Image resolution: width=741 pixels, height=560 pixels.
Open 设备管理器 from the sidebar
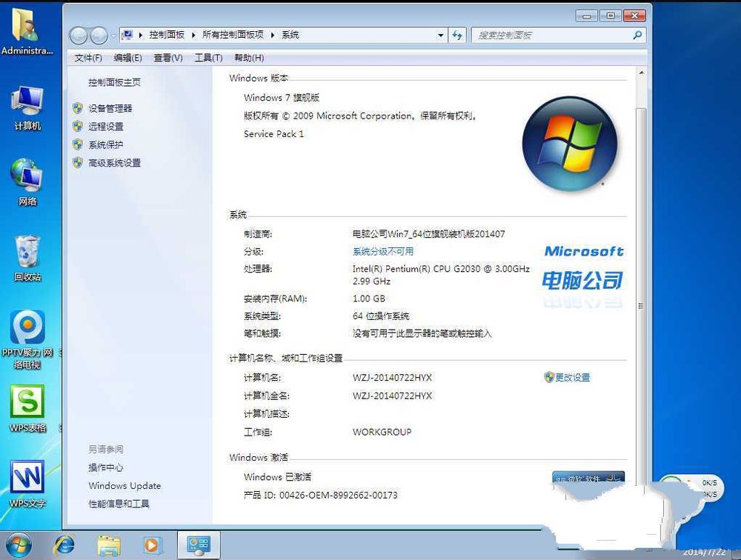[x=110, y=108]
